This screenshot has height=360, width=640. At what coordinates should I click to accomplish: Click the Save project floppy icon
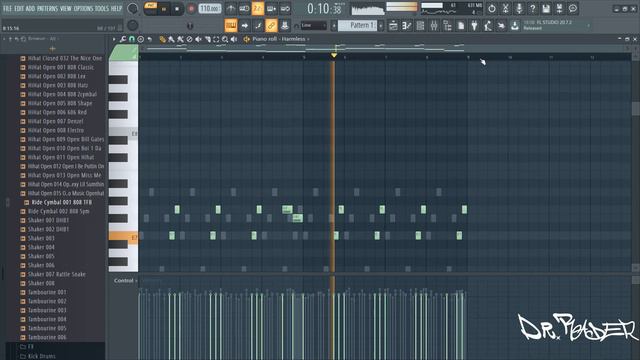[x=546, y=8]
